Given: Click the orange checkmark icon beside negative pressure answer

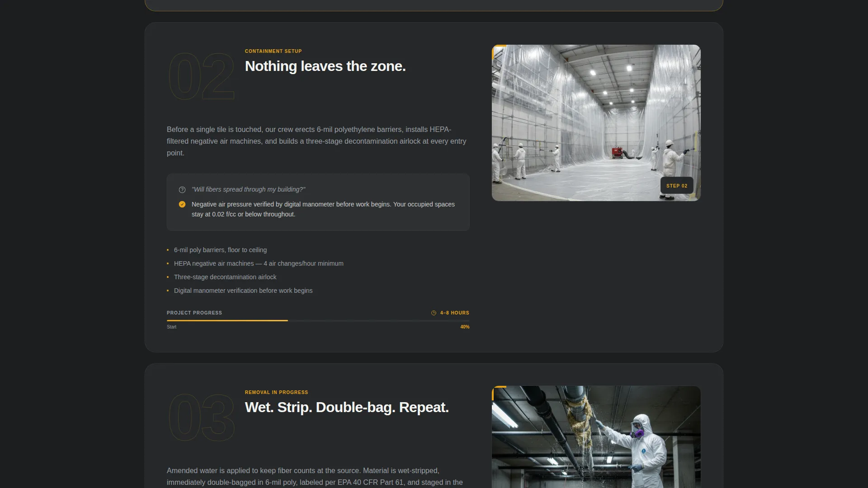Looking at the screenshot, I should click(x=182, y=204).
